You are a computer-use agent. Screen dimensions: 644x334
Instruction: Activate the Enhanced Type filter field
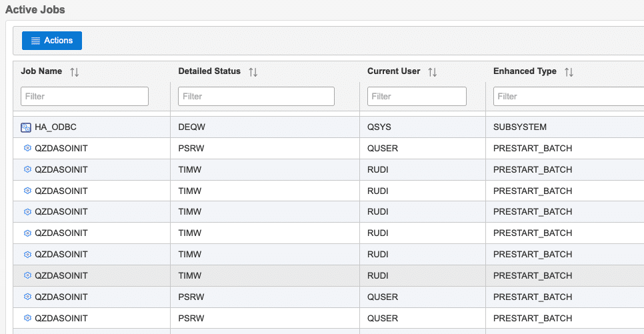click(x=568, y=96)
